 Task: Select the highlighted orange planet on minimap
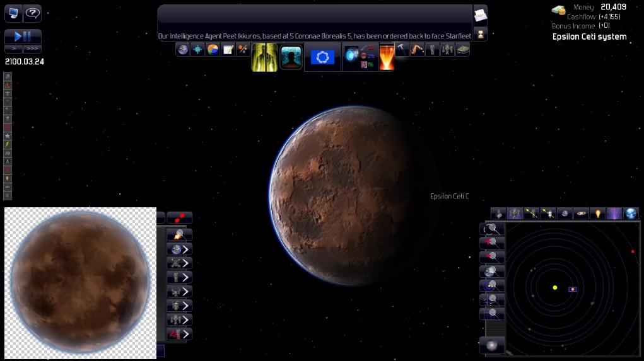573,289
